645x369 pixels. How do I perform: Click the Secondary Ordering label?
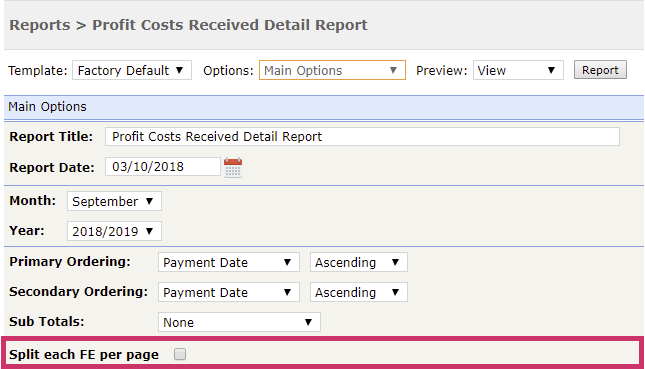click(x=79, y=292)
